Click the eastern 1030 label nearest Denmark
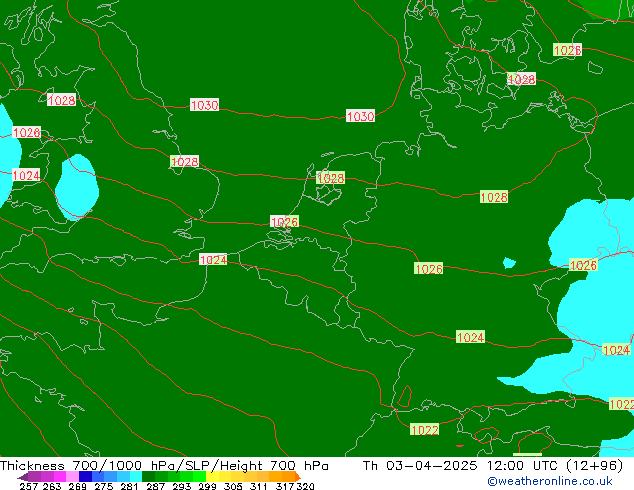The height and width of the screenshot is (490, 634). click(x=360, y=116)
